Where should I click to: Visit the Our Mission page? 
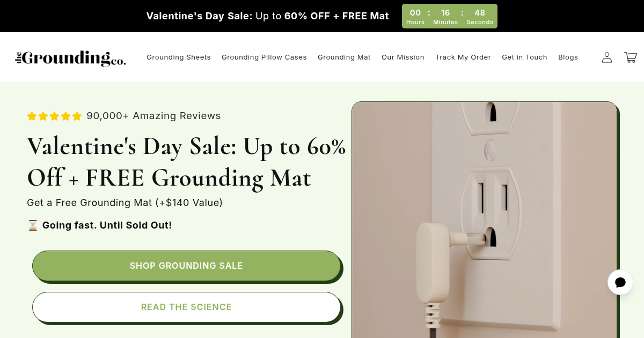[403, 57]
